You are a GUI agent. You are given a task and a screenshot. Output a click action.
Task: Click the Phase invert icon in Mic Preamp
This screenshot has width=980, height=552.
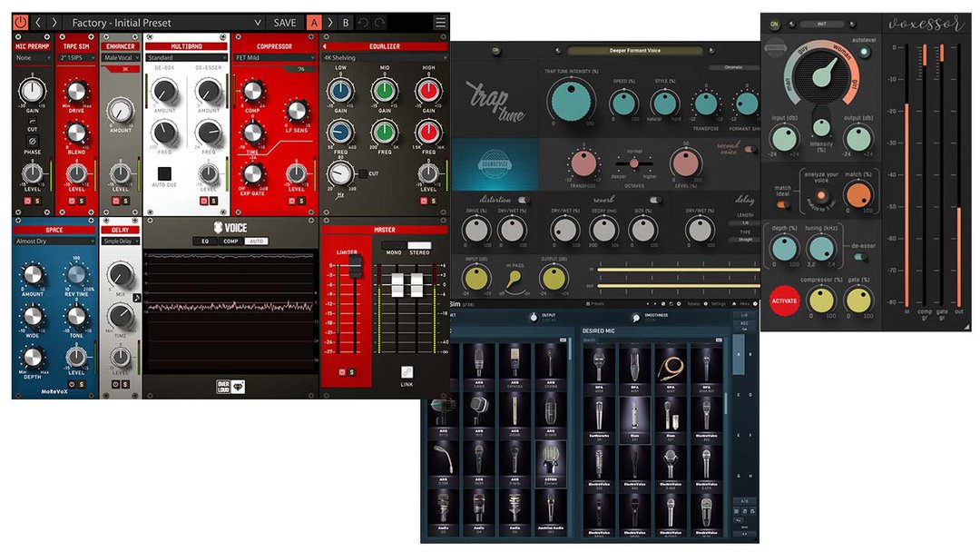coord(33,141)
